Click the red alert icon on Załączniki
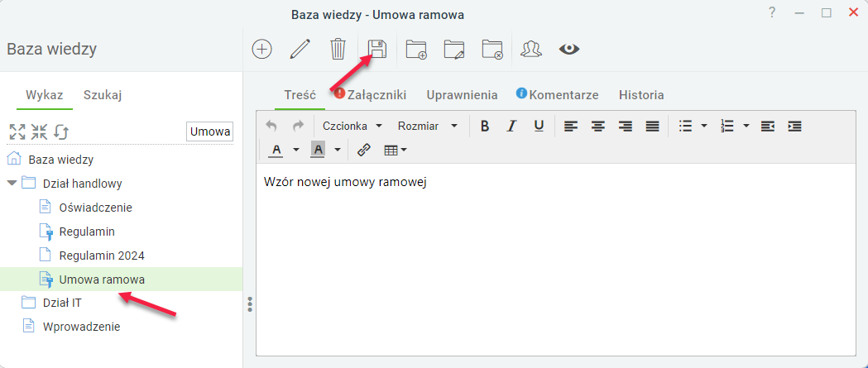 339,93
